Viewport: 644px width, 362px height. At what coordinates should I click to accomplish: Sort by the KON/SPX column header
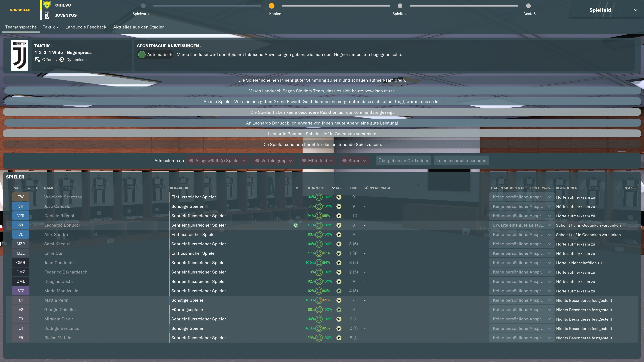click(316, 188)
